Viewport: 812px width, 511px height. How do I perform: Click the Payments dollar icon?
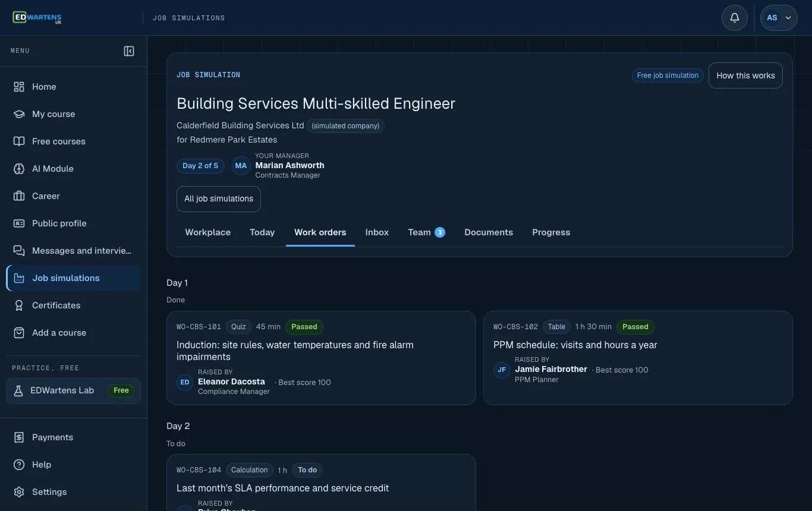(19, 437)
